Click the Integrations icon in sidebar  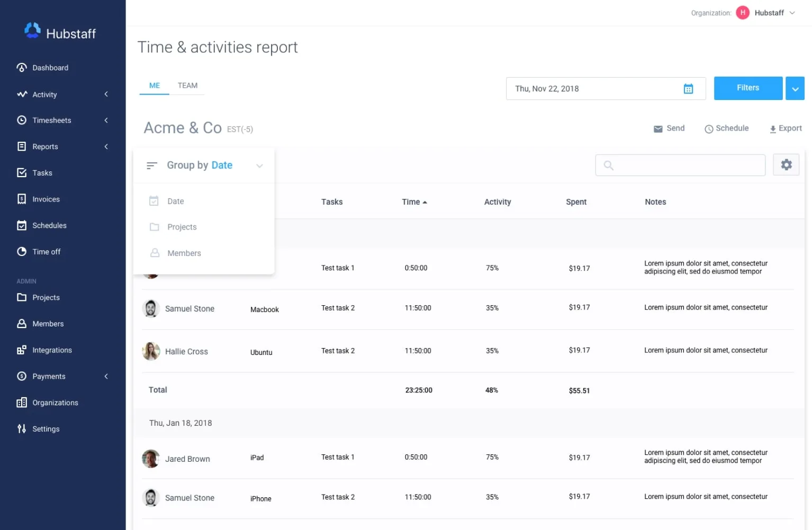[x=22, y=350]
